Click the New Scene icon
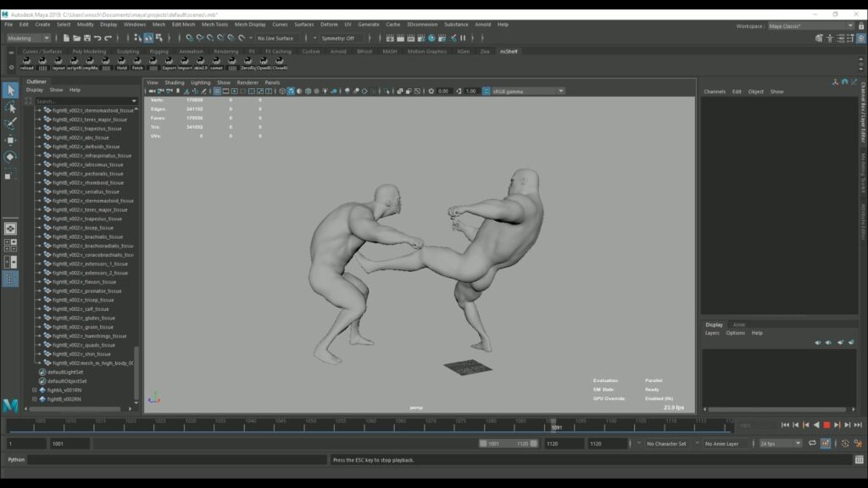The width and height of the screenshot is (868, 488). 66,38
